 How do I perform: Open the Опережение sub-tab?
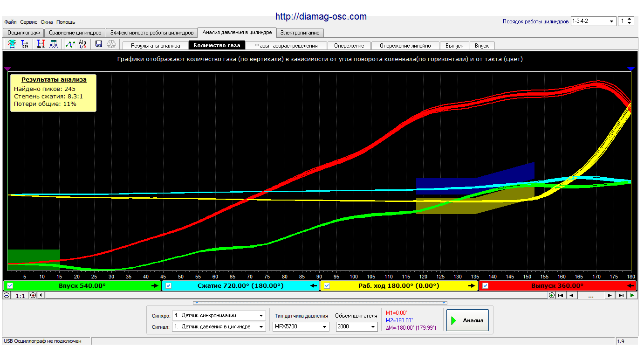[x=349, y=45]
